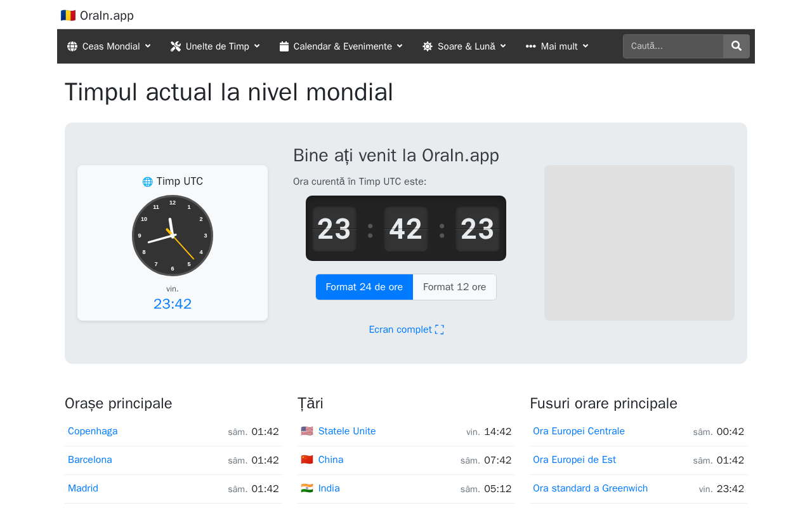Click China's time 07:42

(498, 460)
